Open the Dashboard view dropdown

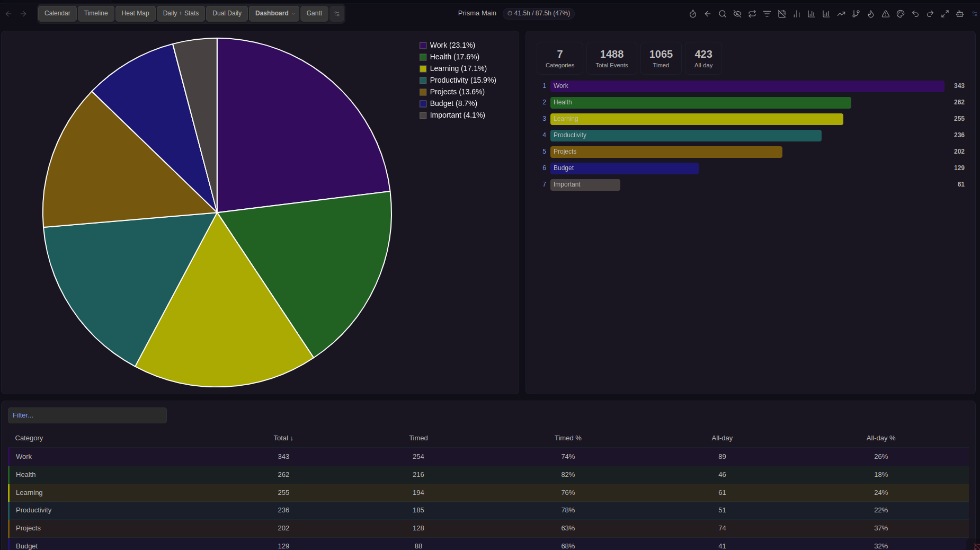click(x=274, y=13)
